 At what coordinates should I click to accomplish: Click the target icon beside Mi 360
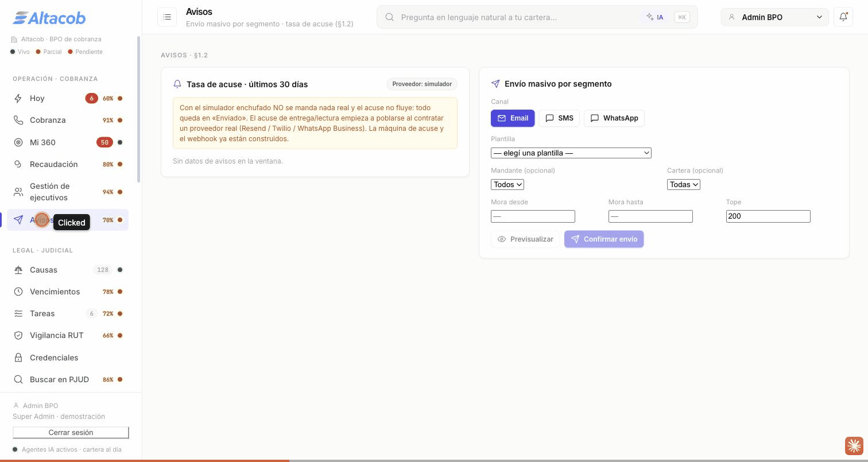pyautogui.click(x=18, y=142)
